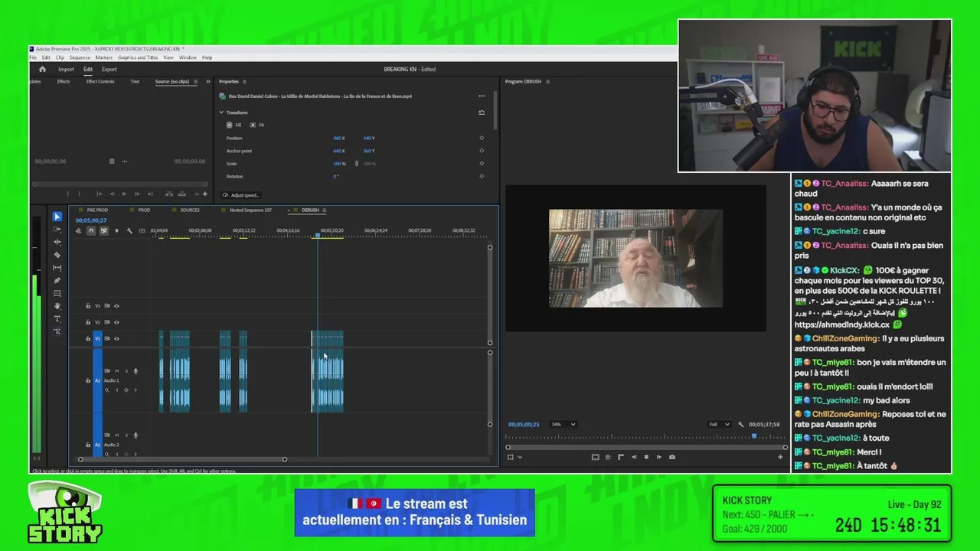Select the Hand tool

pos(57,306)
